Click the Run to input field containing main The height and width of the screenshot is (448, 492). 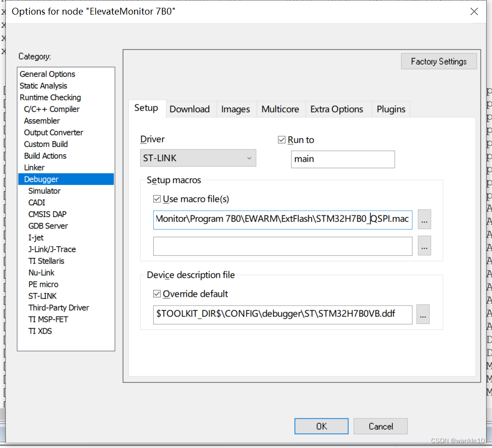(343, 159)
